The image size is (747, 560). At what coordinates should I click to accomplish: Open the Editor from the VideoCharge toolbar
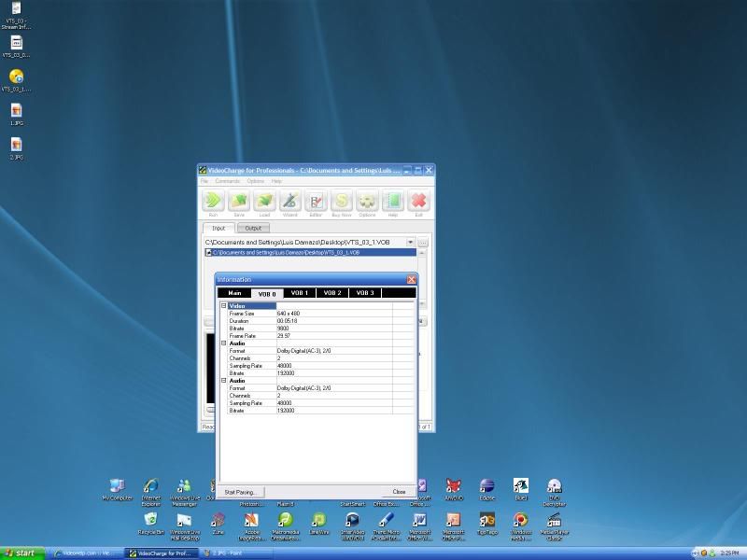point(316,201)
